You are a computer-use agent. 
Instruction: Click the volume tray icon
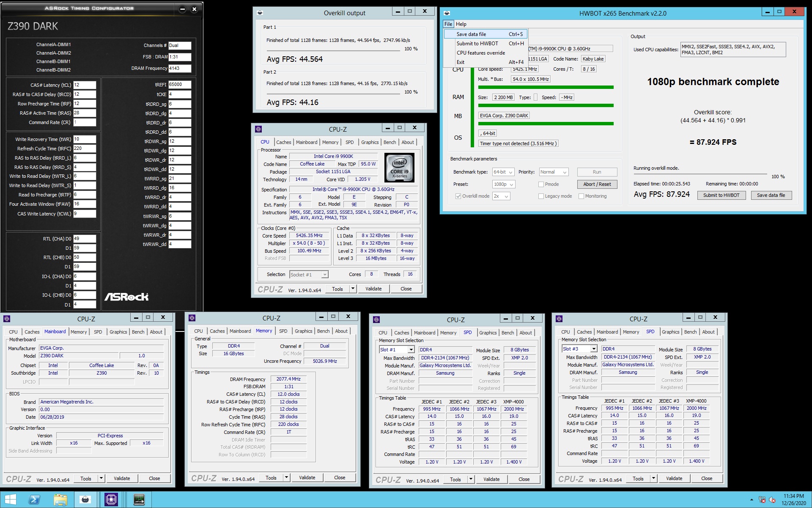772,500
